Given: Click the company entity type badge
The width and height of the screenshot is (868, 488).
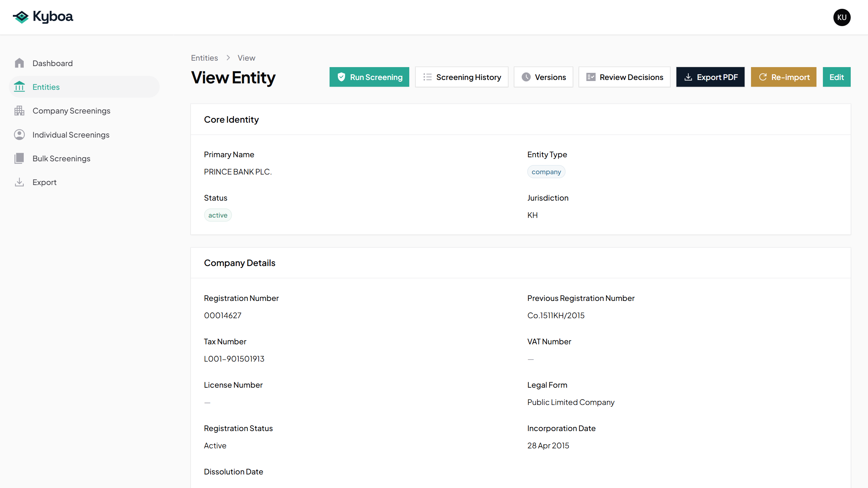Looking at the screenshot, I should click(x=546, y=172).
